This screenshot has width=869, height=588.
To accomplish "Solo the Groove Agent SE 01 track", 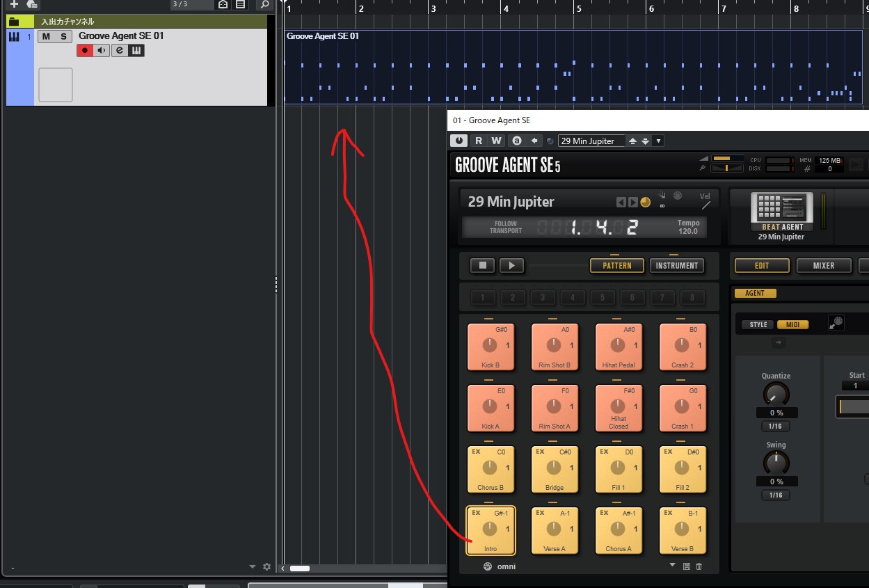I will click(x=63, y=36).
